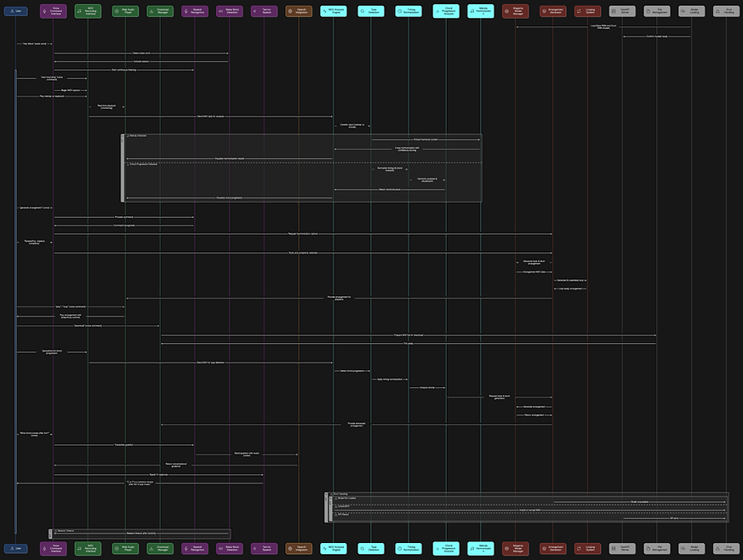Click the "Transcribe question" message label
The height and width of the screenshot is (560, 743).
point(123,445)
